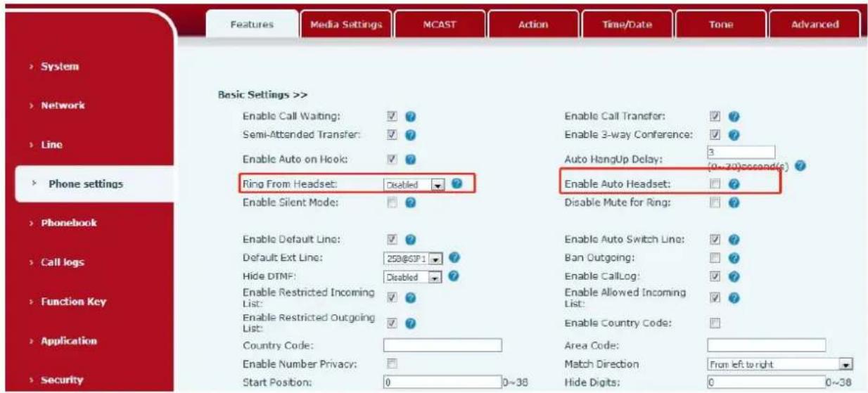Uncheck Enable Restricted Incoming List

click(391, 297)
